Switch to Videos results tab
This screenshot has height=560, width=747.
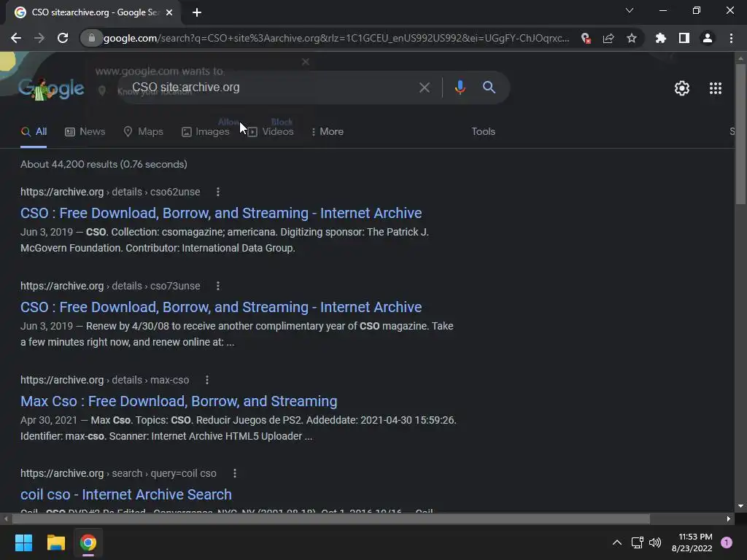[271, 132]
